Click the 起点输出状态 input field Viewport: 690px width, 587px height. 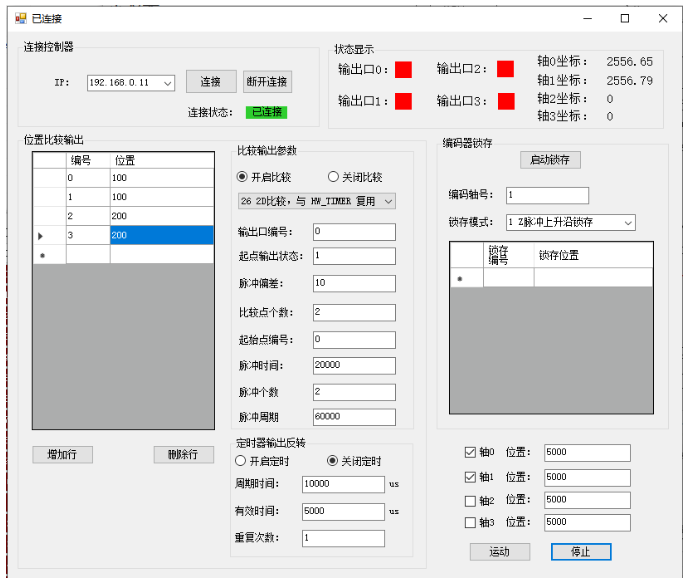coord(354,256)
